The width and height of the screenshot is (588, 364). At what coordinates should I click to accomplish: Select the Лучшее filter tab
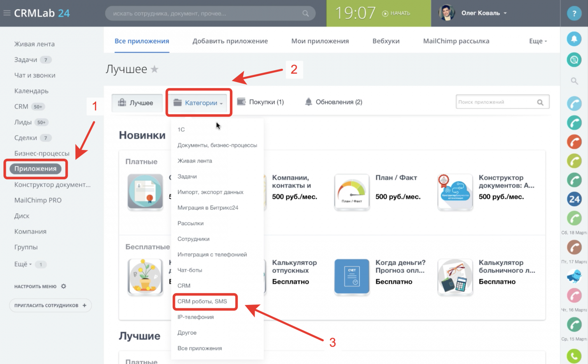tap(137, 103)
